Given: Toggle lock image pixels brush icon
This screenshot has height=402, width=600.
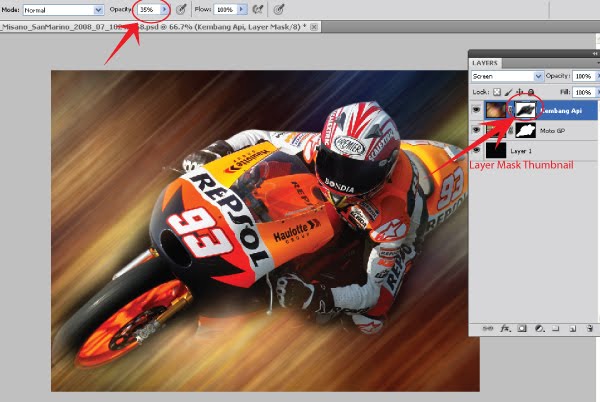Looking at the screenshot, I should [x=508, y=92].
